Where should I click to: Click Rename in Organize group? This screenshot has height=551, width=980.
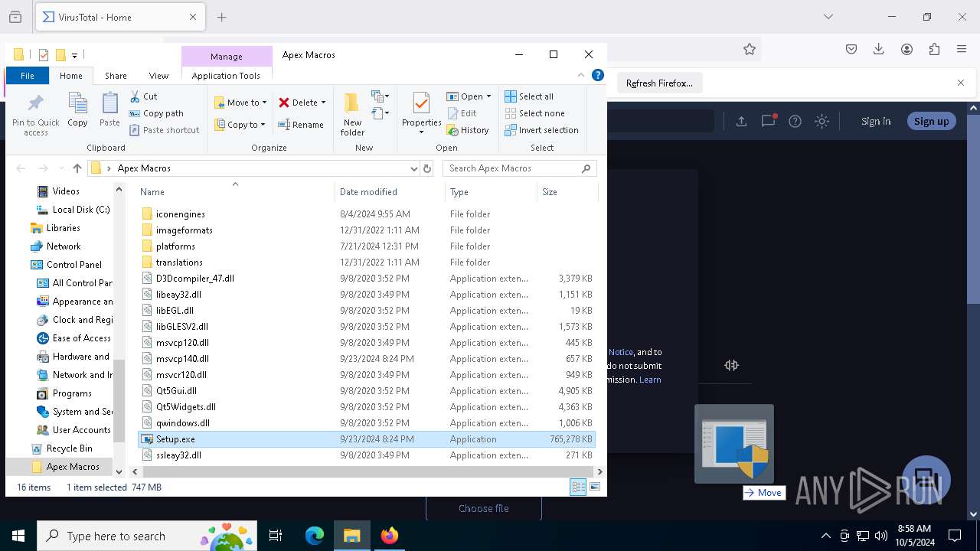[300, 125]
